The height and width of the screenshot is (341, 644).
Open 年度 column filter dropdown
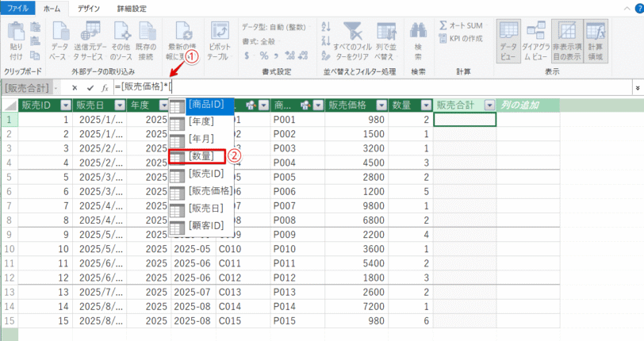click(x=163, y=105)
